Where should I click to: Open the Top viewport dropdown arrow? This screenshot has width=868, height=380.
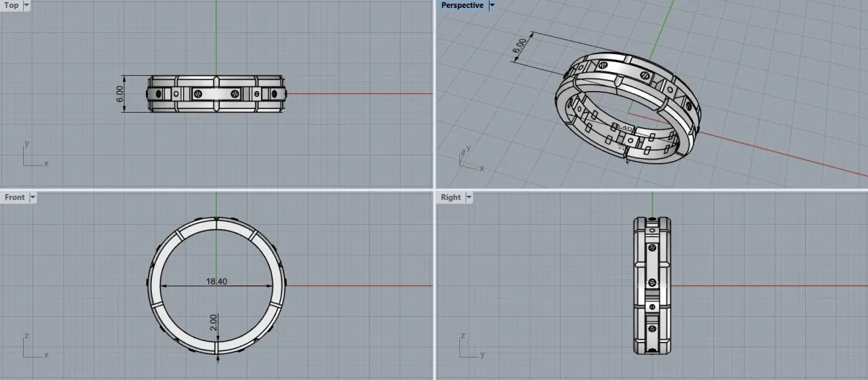point(27,5)
